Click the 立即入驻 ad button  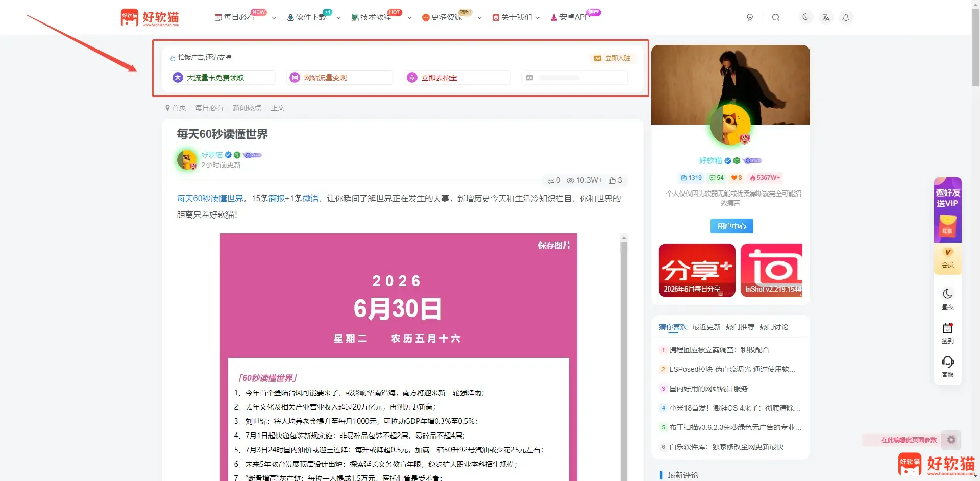(x=612, y=58)
